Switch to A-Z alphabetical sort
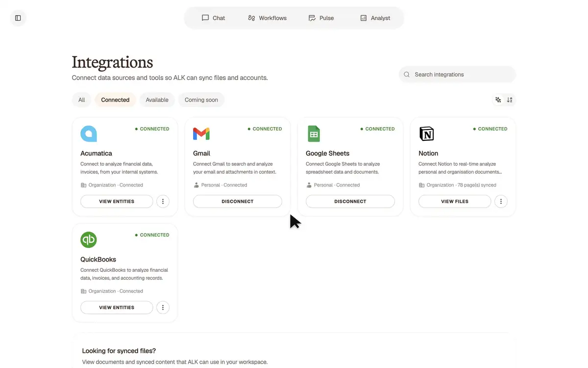Viewport: 588px width, 368px height. click(x=510, y=100)
